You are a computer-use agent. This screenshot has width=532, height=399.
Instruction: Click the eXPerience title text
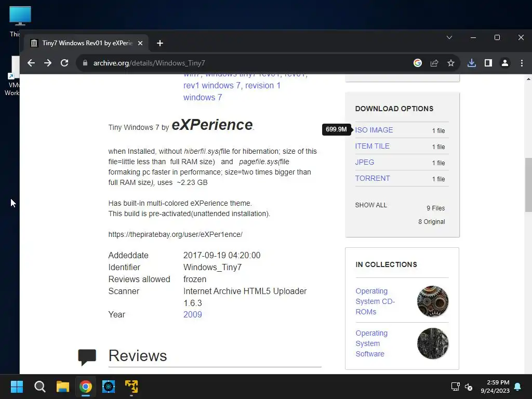(x=212, y=125)
